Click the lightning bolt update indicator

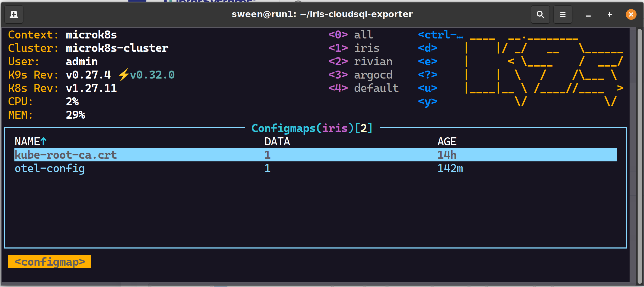click(x=123, y=75)
